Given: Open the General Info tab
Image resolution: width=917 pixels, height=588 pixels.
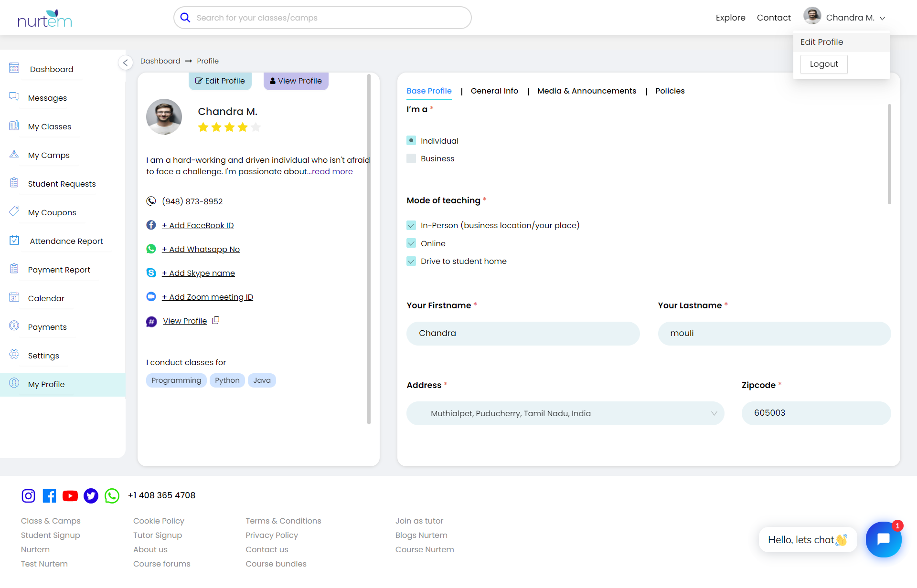Looking at the screenshot, I should coord(494,91).
